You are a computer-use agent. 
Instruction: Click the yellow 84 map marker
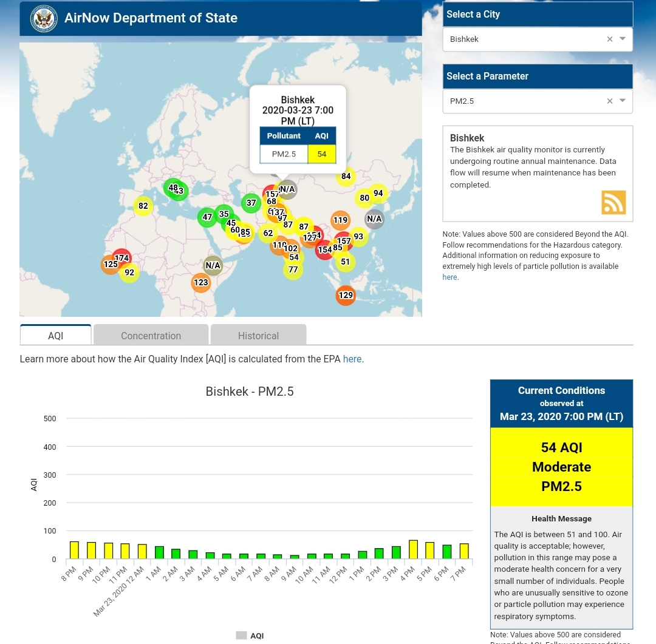pyautogui.click(x=346, y=177)
